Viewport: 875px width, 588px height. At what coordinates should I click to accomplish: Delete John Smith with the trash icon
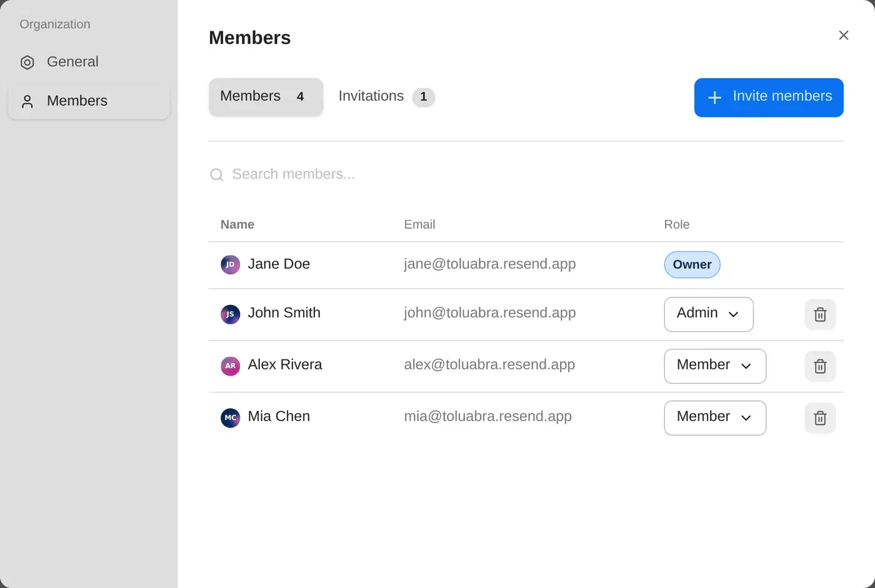820,314
